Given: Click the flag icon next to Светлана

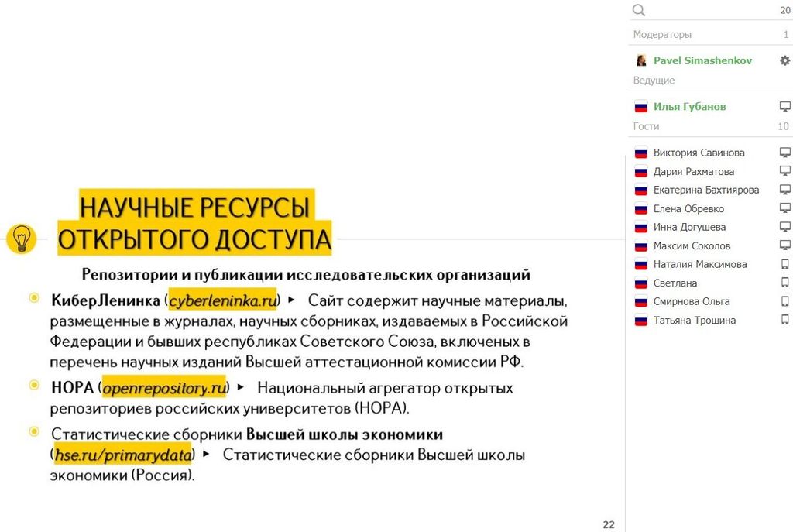Looking at the screenshot, I should tap(640, 283).
